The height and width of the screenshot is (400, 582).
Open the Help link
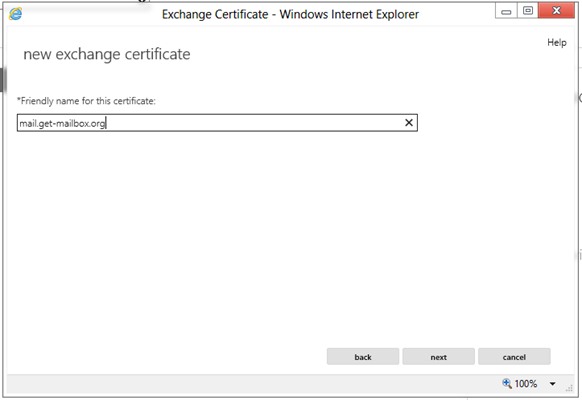557,42
